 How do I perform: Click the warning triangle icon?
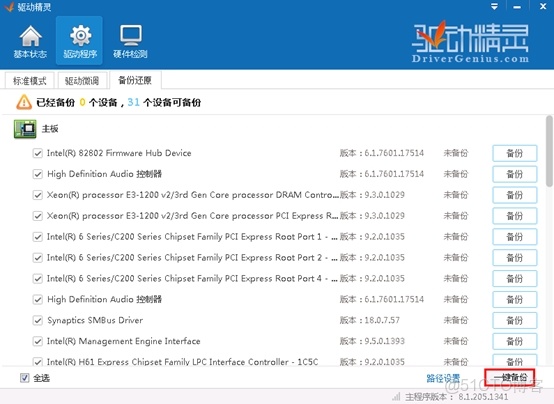24,102
